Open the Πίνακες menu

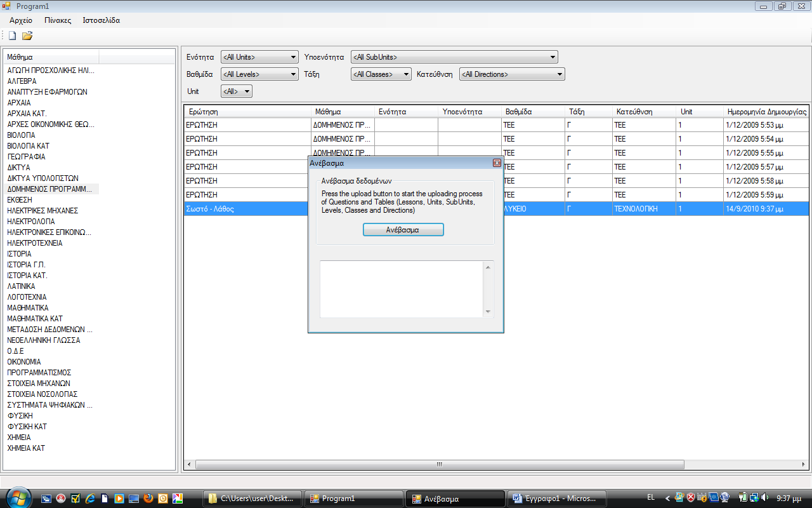[58, 20]
